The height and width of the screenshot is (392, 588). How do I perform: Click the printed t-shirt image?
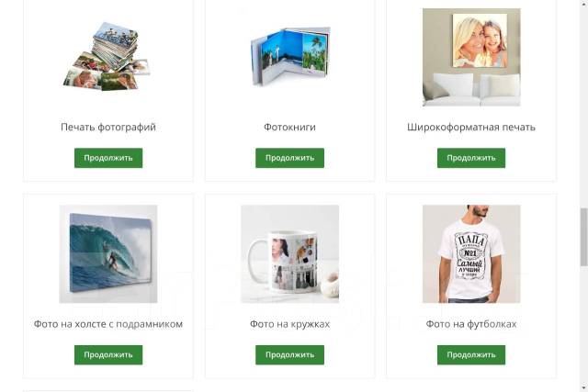tap(471, 253)
